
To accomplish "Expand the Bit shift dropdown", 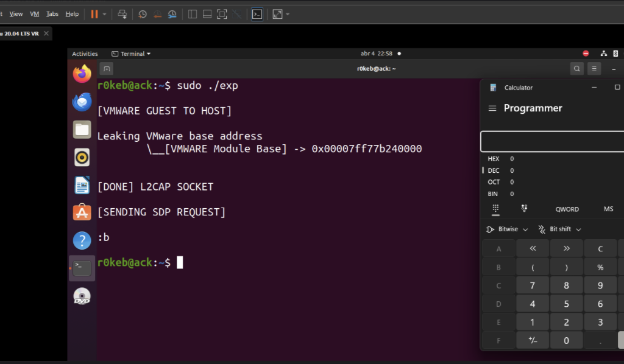I will coord(559,229).
